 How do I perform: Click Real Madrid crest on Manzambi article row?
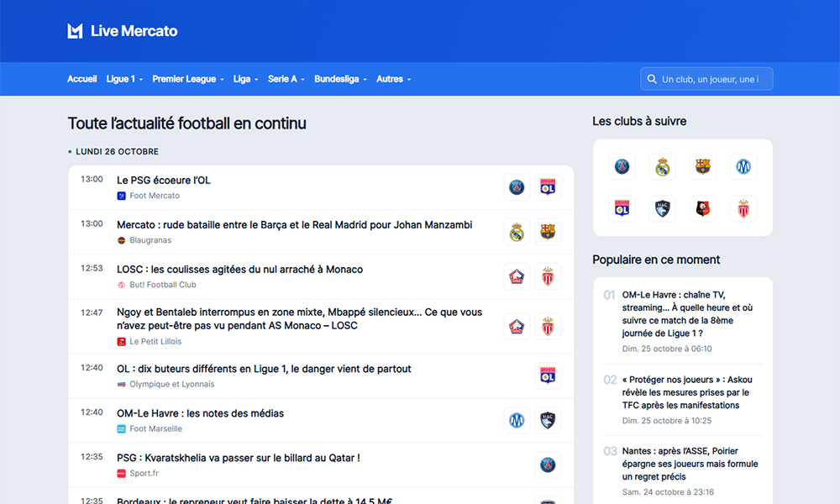[x=517, y=232]
